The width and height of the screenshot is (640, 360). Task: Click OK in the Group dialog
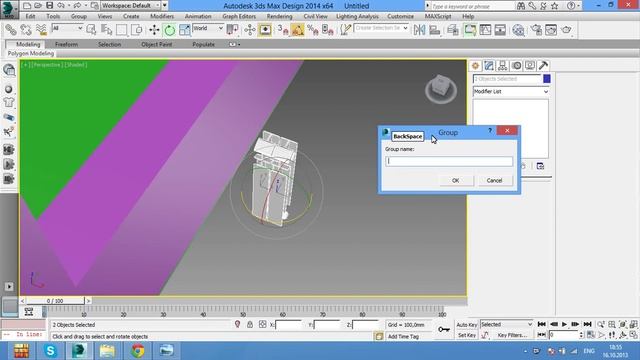[456, 180]
